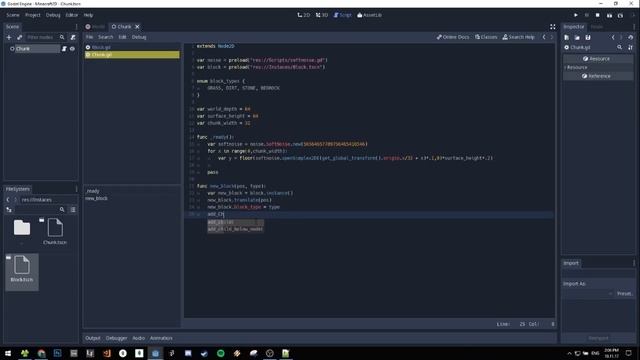
Task: Click the Resource category header
Action: [x=598, y=59]
